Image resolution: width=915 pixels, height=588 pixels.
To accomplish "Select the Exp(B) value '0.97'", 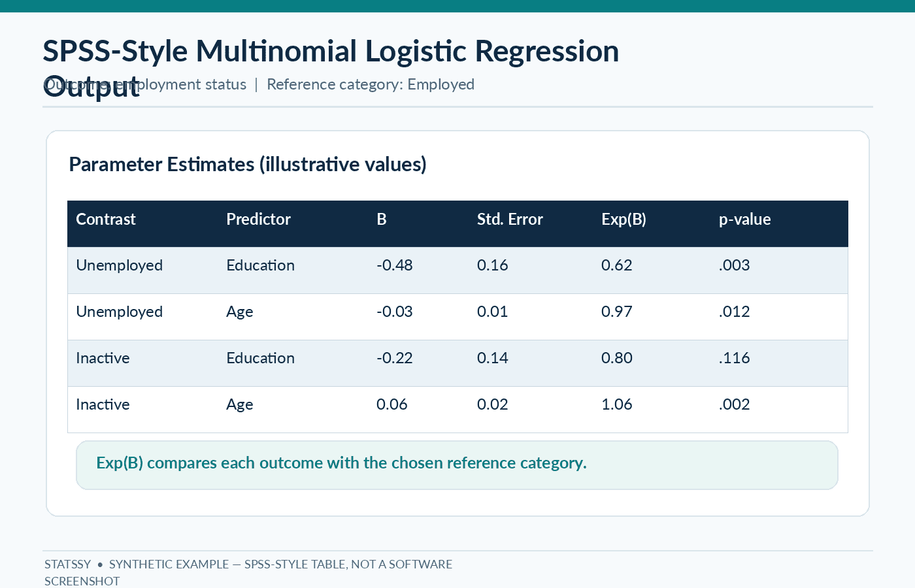I will (x=617, y=312).
